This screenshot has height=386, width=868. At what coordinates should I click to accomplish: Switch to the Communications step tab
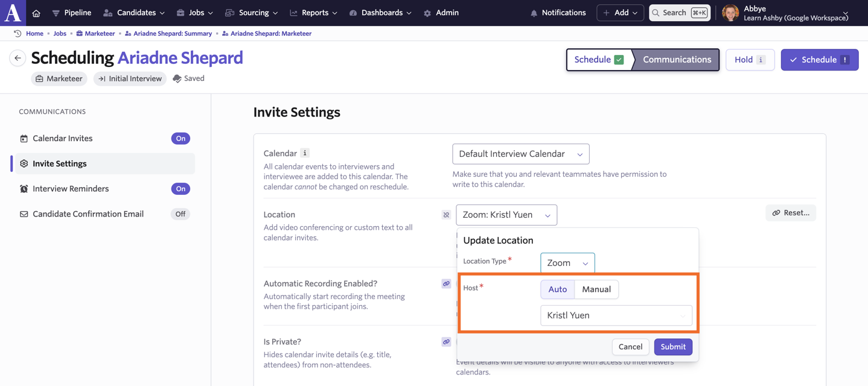tap(676, 60)
